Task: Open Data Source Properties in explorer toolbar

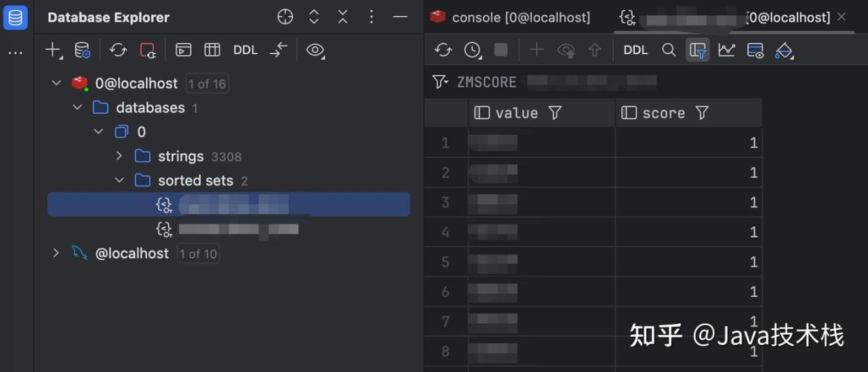Action: [x=82, y=49]
